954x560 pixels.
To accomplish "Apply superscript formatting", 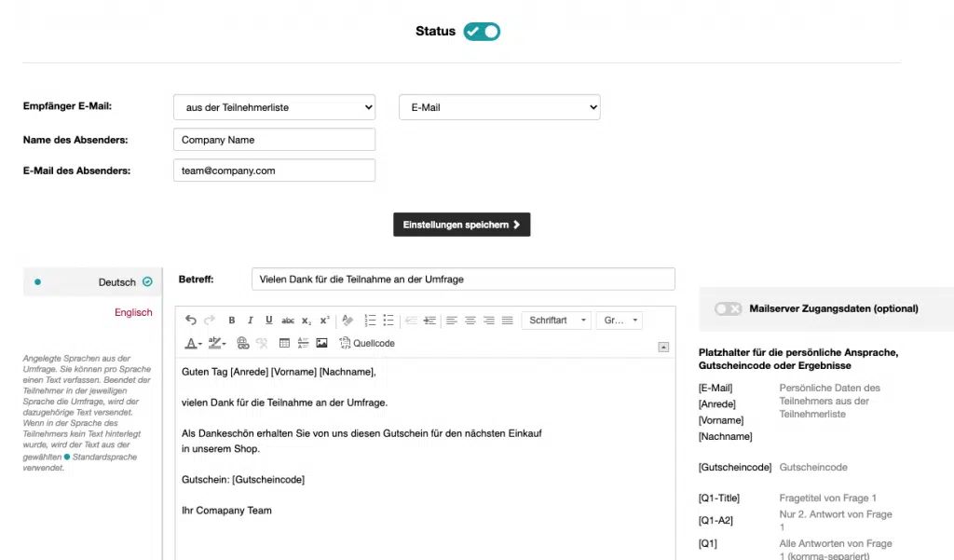I will click(325, 321).
